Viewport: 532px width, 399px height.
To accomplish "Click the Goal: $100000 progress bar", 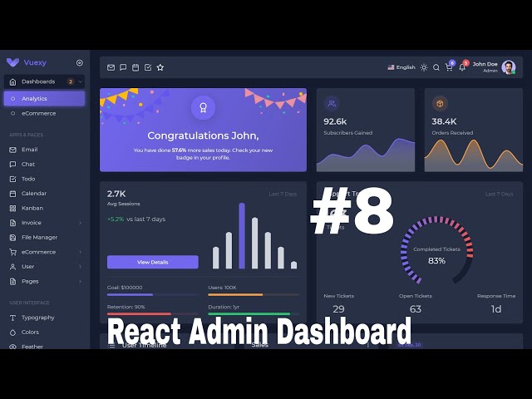I will [x=152, y=294].
